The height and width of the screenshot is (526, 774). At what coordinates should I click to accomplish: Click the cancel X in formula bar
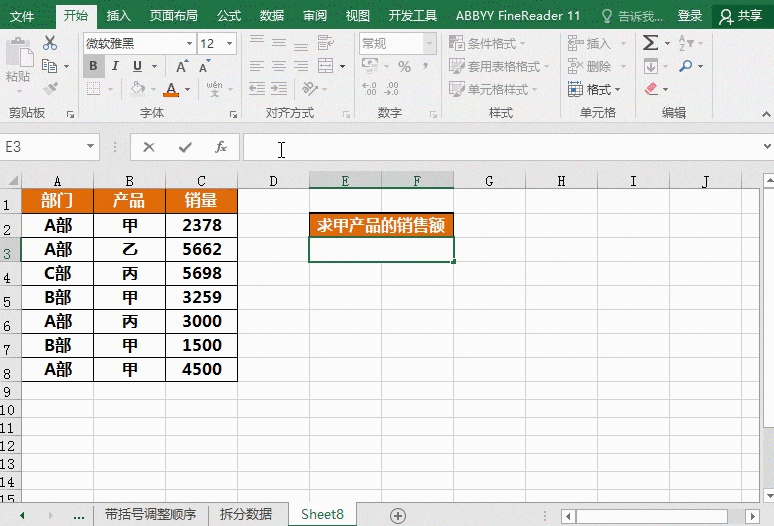point(149,147)
